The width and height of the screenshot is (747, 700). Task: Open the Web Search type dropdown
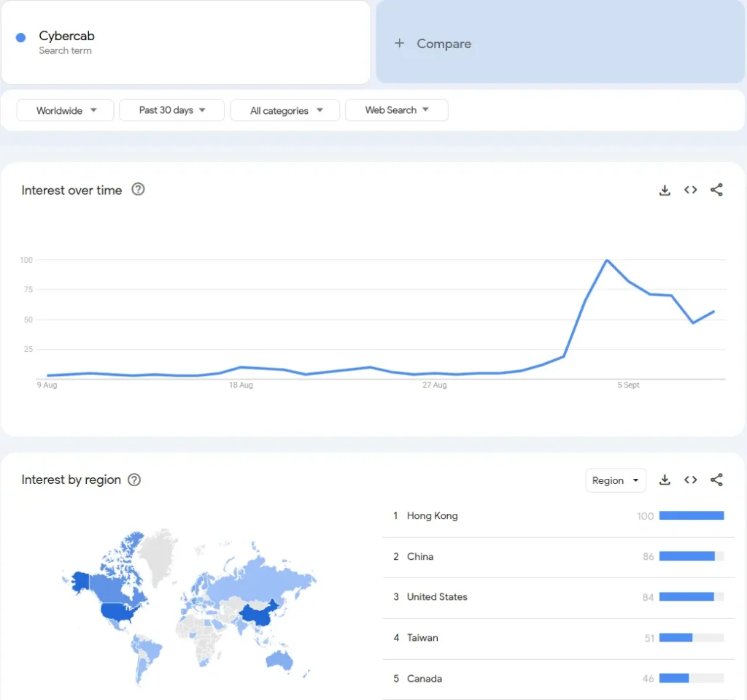click(396, 110)
